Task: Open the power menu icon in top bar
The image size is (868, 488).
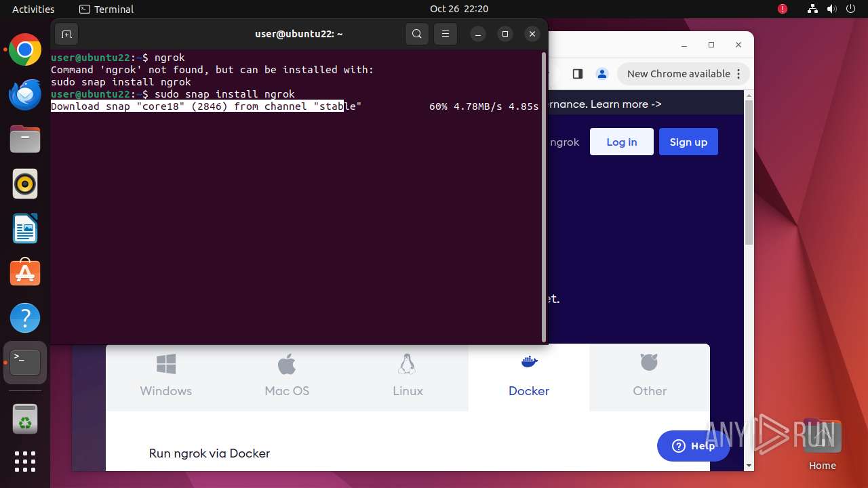Action: [850, 9]
